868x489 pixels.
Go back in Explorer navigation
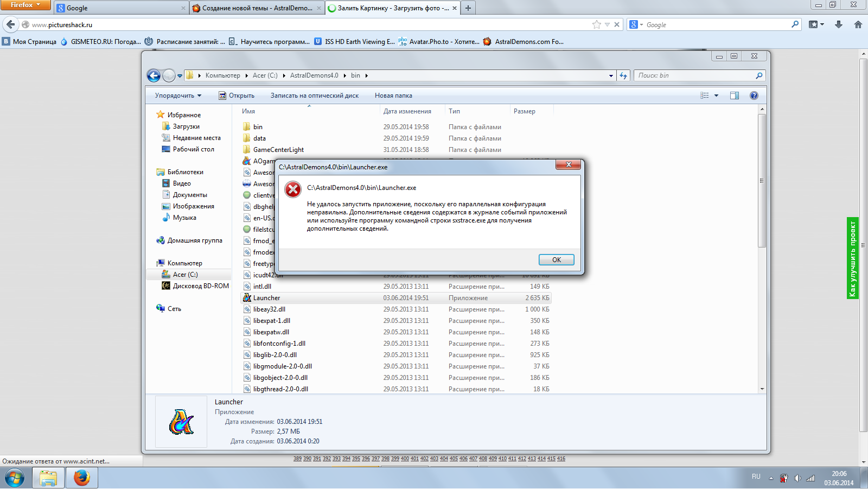[154, 75]
